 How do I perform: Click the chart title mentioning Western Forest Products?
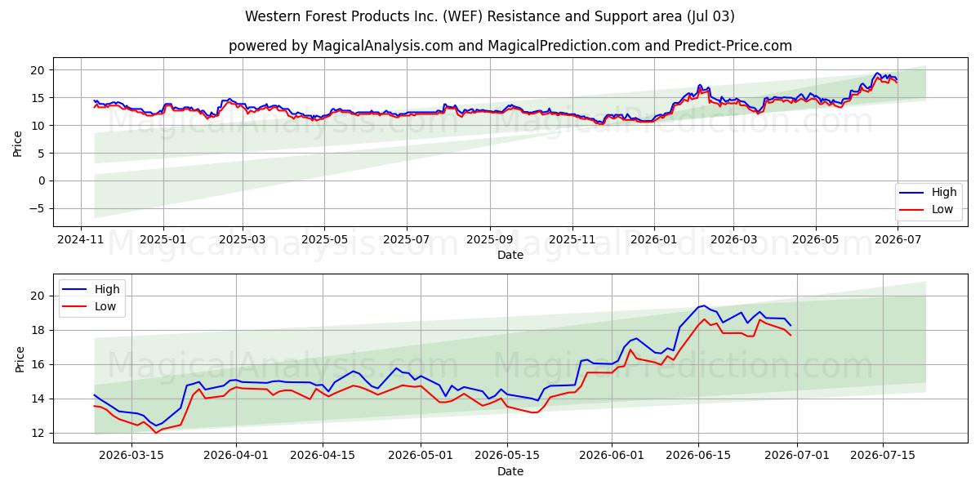pyautogui.click(x=489, y=16)
